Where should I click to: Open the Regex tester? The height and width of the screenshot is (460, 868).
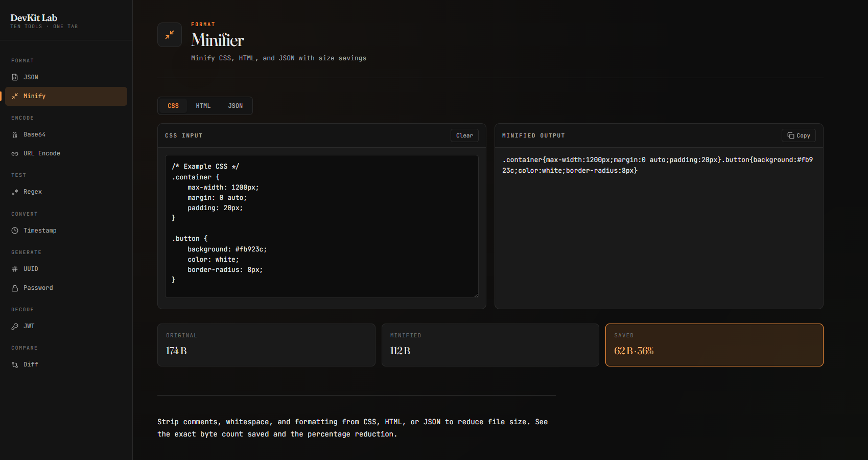tap(66, 192)
